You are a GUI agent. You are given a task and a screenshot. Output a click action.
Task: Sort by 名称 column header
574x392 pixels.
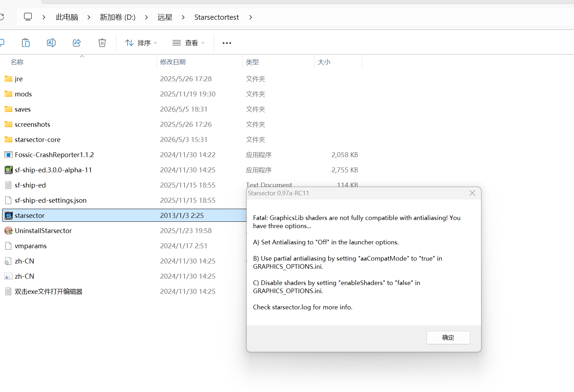click(x=17, y=62)
